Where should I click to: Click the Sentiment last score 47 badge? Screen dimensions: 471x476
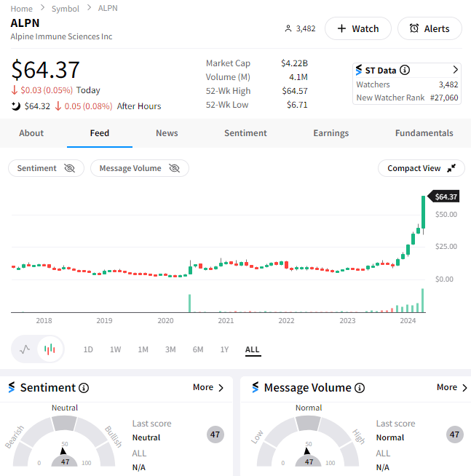click(x=215, y=435)
